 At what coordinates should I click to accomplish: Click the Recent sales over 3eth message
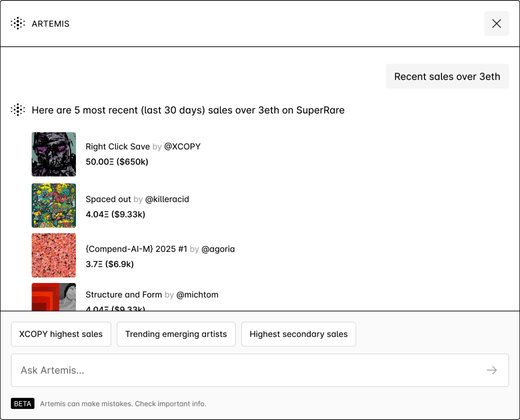click(x=447, y=76)
